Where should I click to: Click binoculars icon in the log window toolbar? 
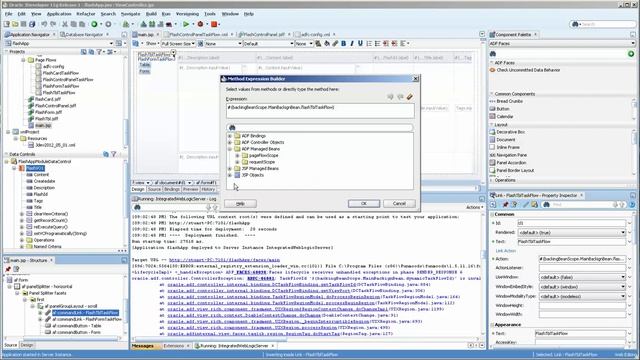(x=137, y=207)
